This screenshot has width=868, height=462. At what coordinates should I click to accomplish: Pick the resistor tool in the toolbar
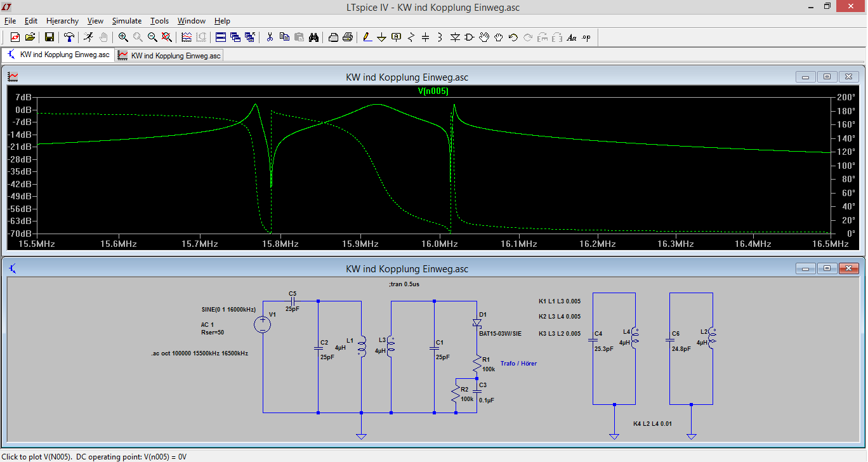click(x=411, y=37)
